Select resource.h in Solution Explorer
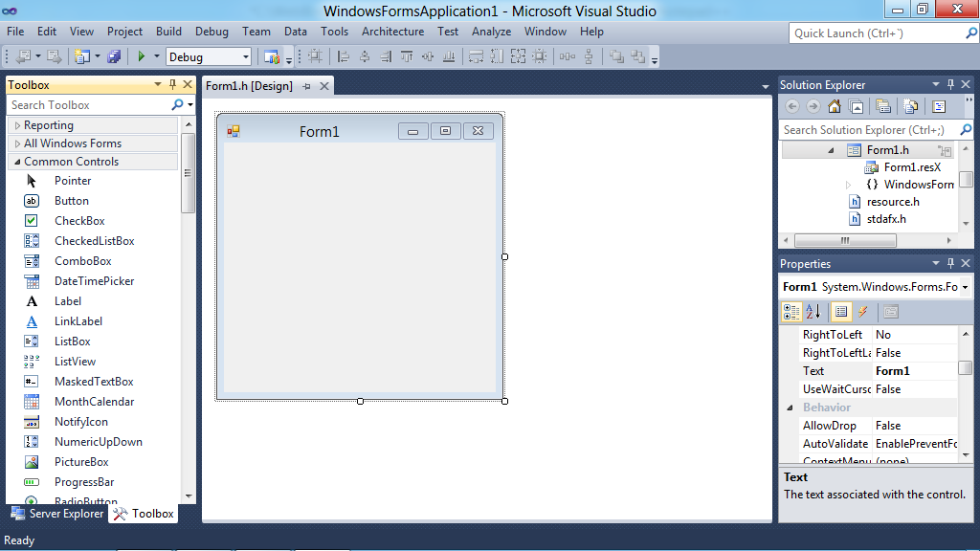The image size is (980, 551). point(893,202)
